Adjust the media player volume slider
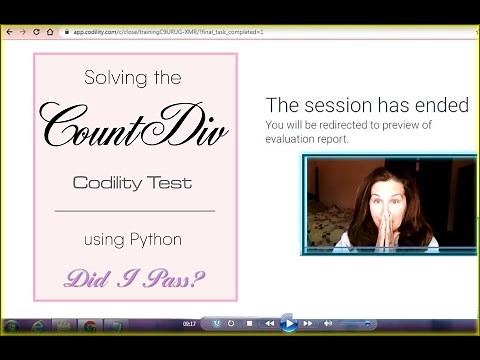 pos(355,323)
